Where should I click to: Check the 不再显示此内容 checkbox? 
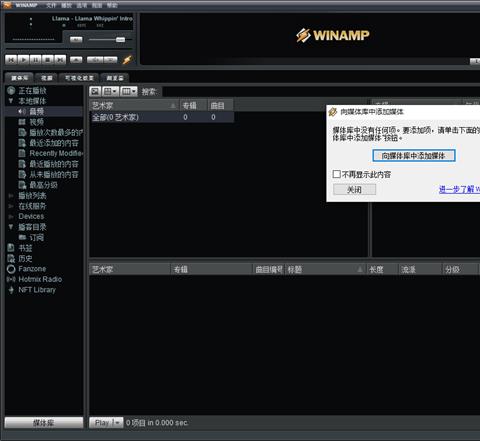[337, 174]
